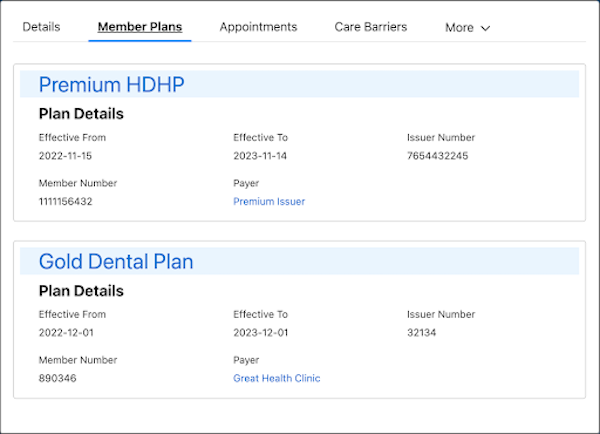
Task: Click Issuer Number 7654432245
Action: click(437, 156)
